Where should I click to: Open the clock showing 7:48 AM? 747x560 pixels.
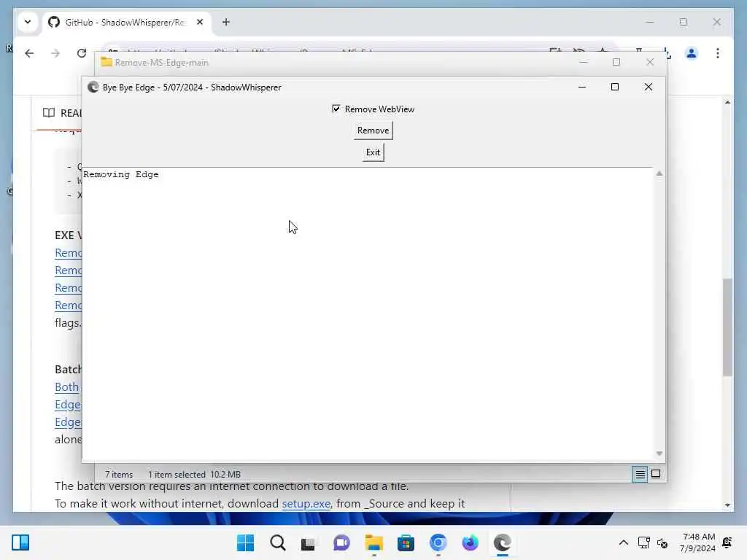pos(698,542)
